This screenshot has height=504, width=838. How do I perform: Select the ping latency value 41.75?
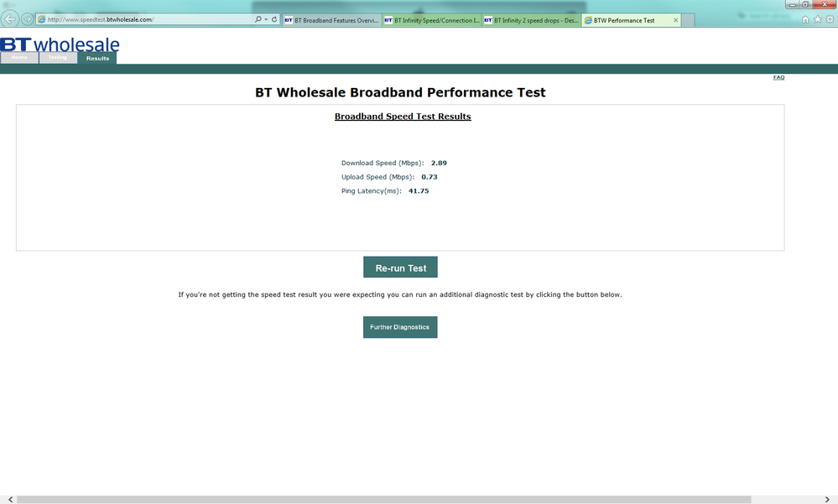pos(419,191)
